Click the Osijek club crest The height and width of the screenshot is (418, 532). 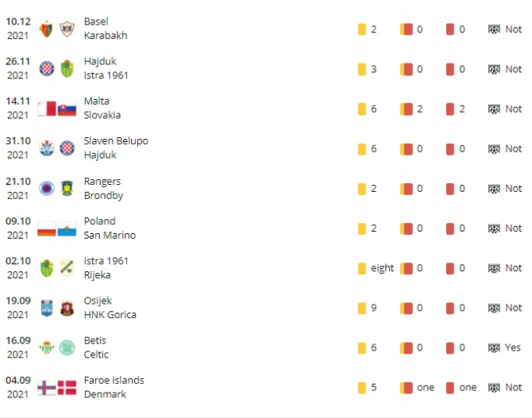coord(47,308)
